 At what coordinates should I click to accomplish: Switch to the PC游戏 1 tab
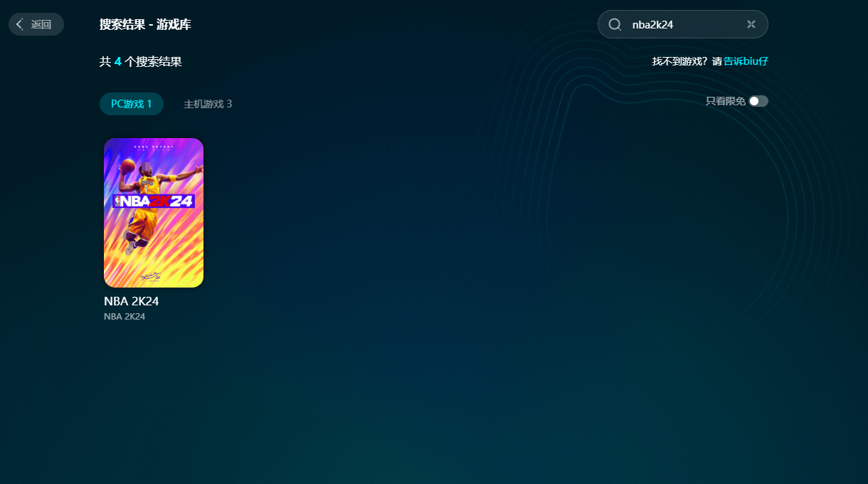(x=132, y=104)
